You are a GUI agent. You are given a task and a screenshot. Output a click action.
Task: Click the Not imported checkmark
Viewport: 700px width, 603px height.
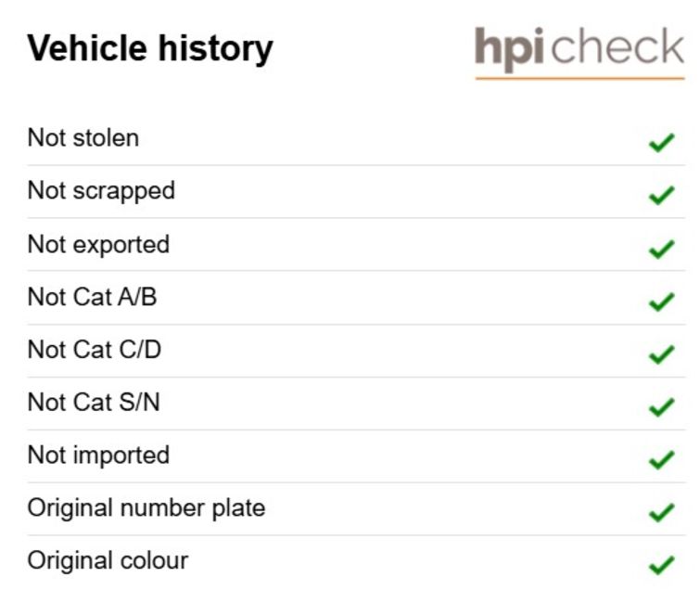pos(661,459)
